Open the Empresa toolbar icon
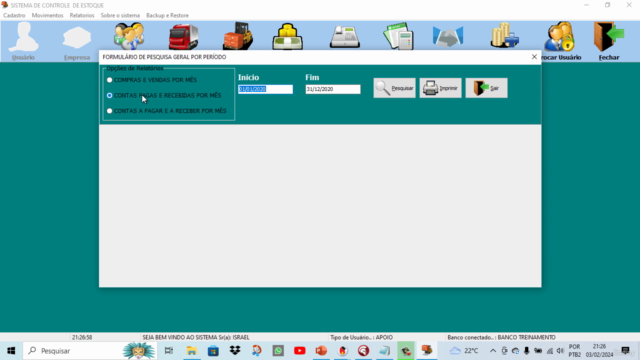640x360 pixels. tap(77, 41)
